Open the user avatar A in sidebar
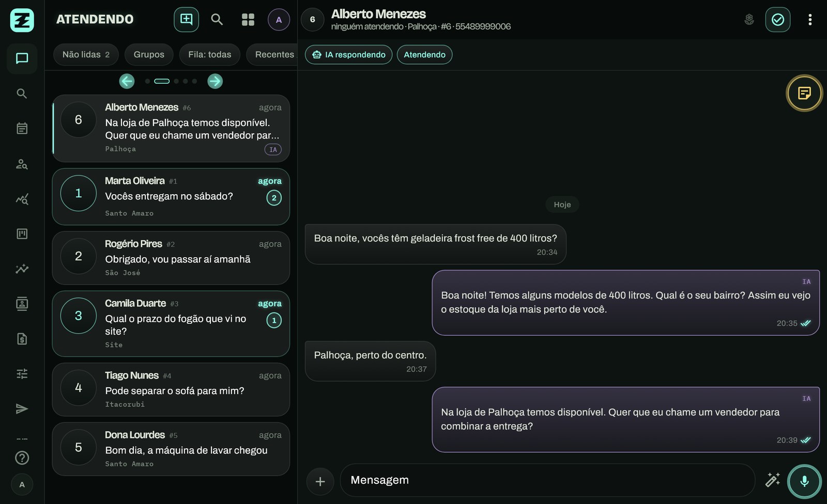Image resolution: width=827 pixels, height=504 pixels. (x=22, y=484)
